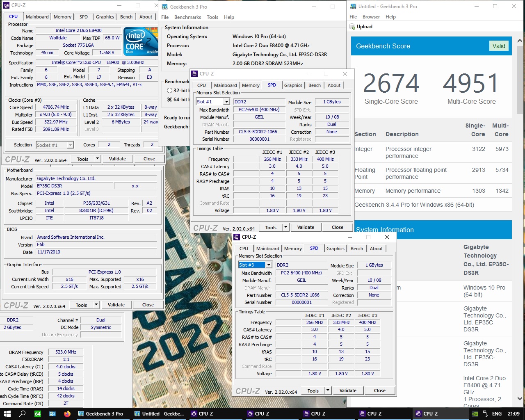Click the Single-Core Score 2674
This screenshot has width=525, height=420.
click(x=391, y=83)
